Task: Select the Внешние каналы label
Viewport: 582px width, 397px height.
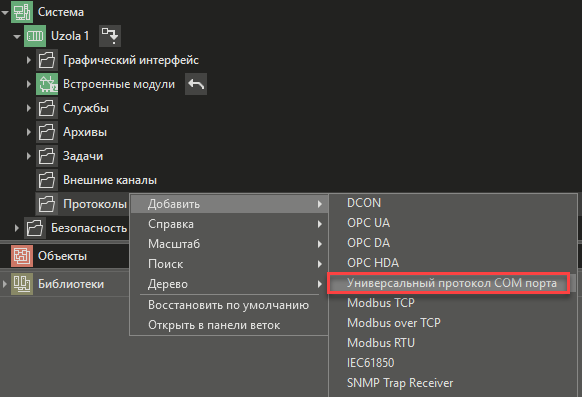Action: pos(110,180)
